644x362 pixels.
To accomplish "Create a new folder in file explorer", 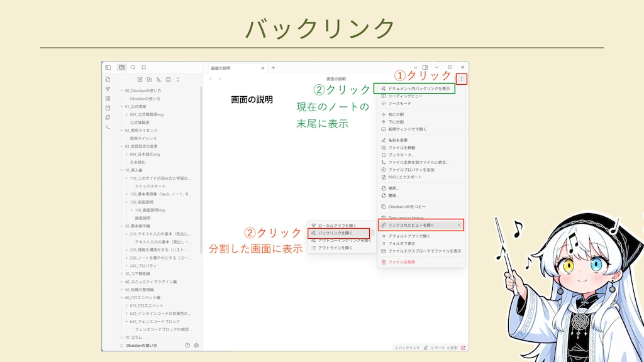I will pos(149,79).
